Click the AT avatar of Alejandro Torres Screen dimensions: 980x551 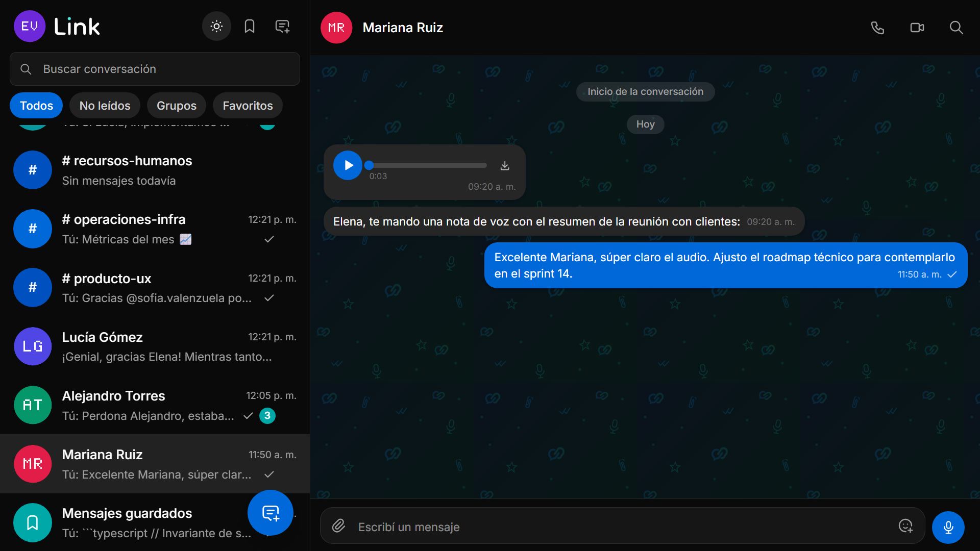33,405
